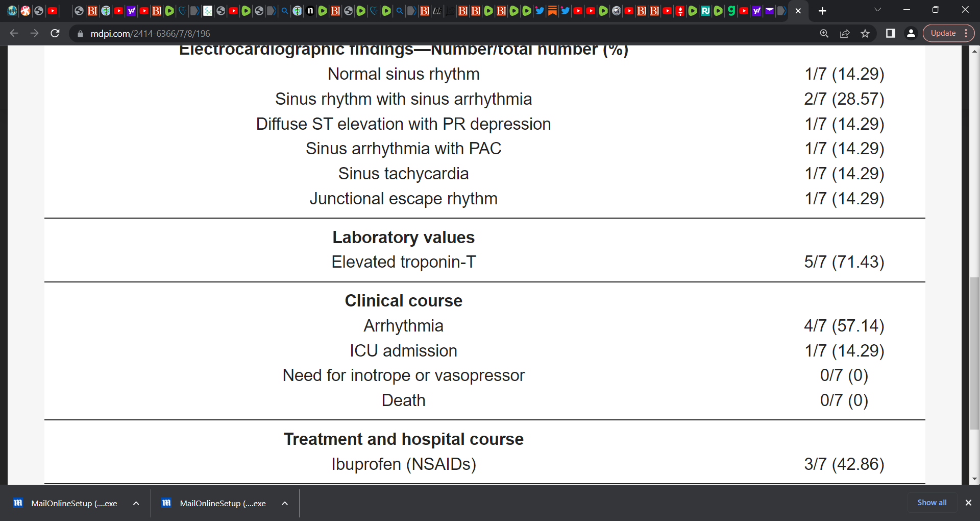Click 'Sinus arrhythmia with PAC' row

(403, 149)
